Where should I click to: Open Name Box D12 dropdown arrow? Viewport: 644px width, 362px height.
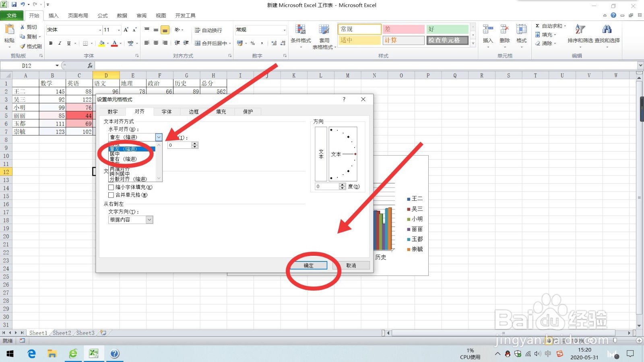click(57, 66)
